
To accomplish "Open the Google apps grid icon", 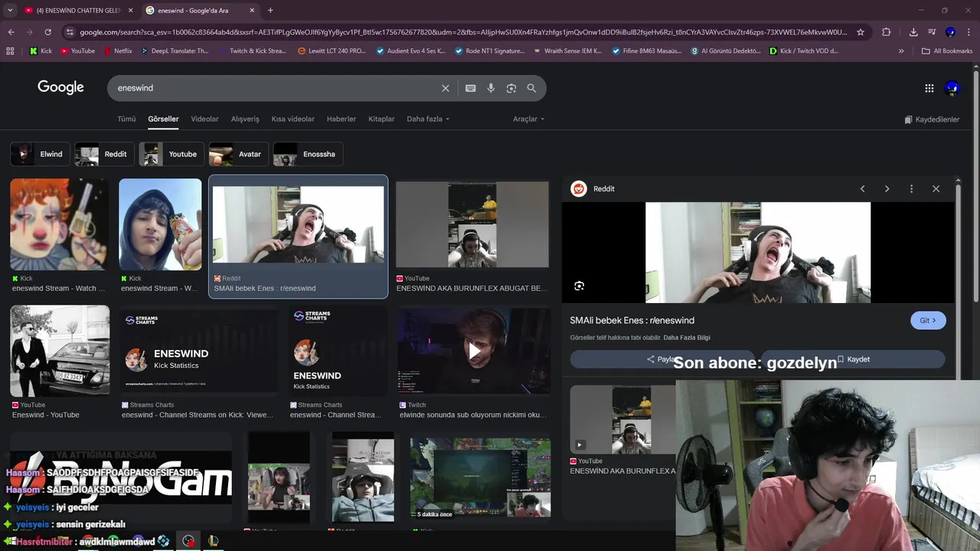I will pos(929,88).
